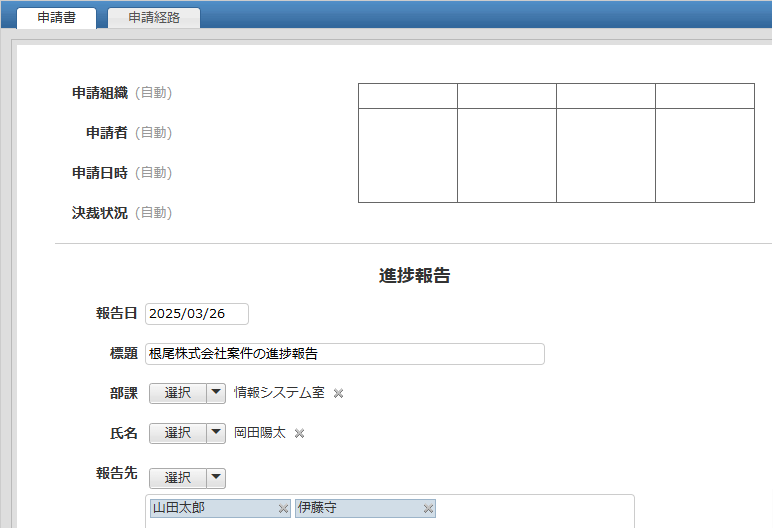
Task: Click into the 標題 text field
Action: click(344, 354)
